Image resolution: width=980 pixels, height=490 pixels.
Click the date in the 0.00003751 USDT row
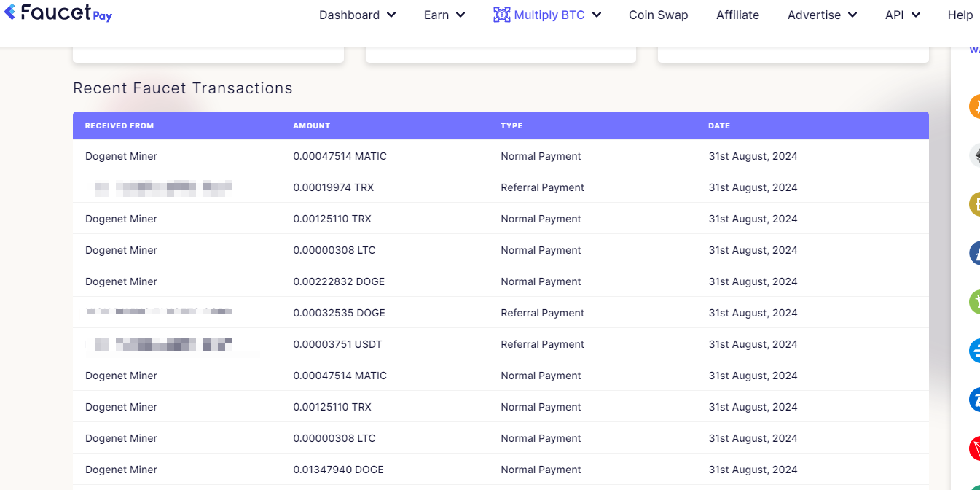click(753, 344)
